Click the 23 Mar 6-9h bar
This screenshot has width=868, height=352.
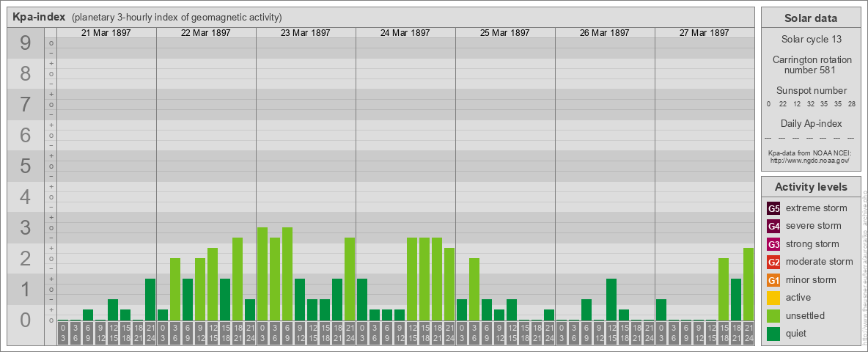pos(287,274)
